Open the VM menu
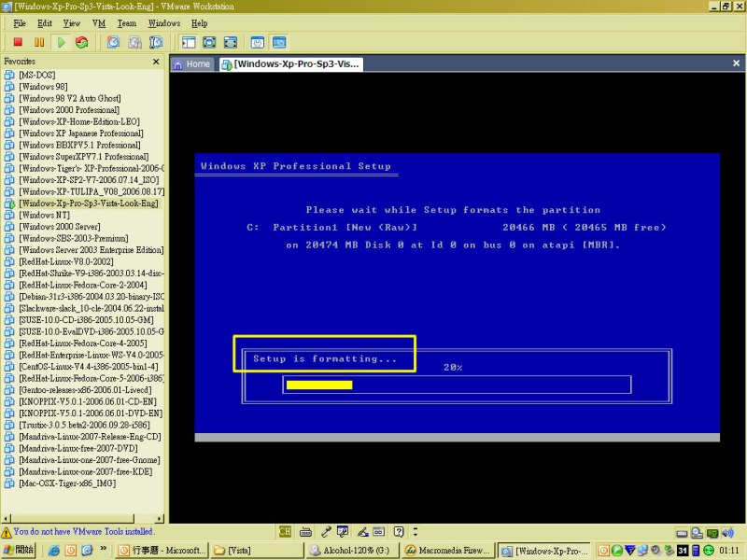The width and height of the screenshot is (747, 560). click(99, 23)
